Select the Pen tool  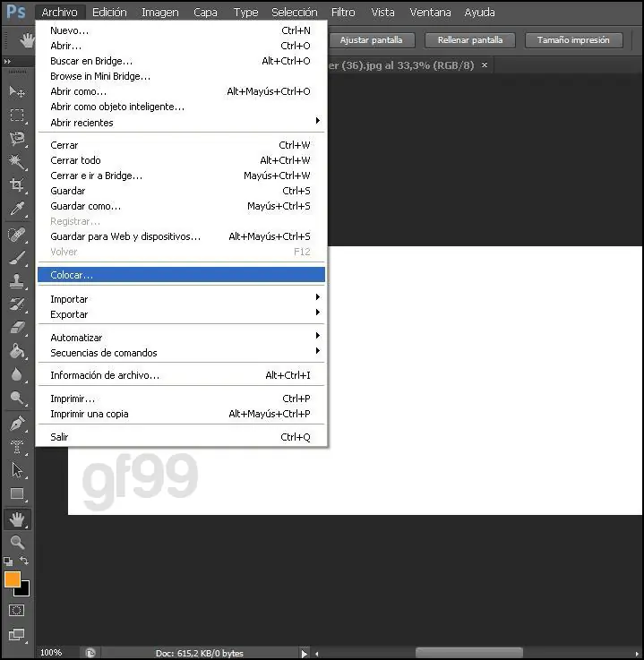click(17, 424)
